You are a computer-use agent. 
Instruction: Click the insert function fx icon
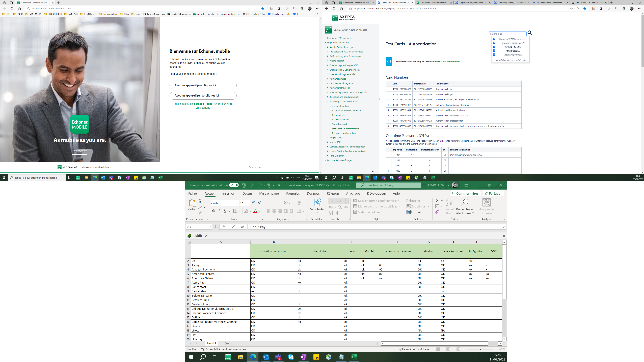click(242, 227)
